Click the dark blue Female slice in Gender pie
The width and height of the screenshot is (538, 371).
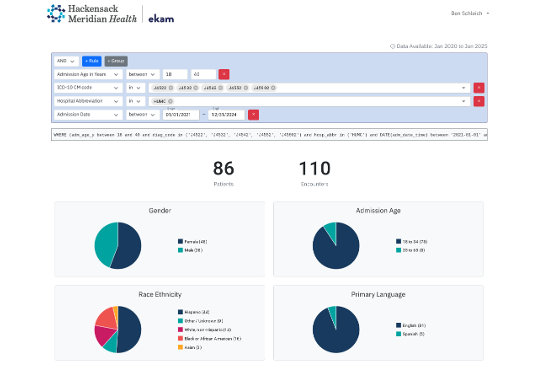[x=129, y=246]
